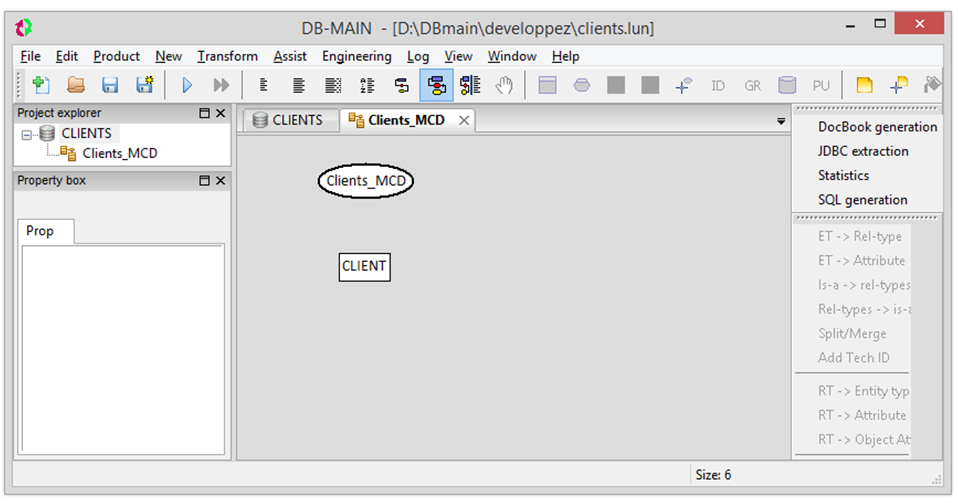The height and width of the screenshot is (504, 958).
Task: Select CLIENTS in Project explorer
Action: (x=86, y=133)
